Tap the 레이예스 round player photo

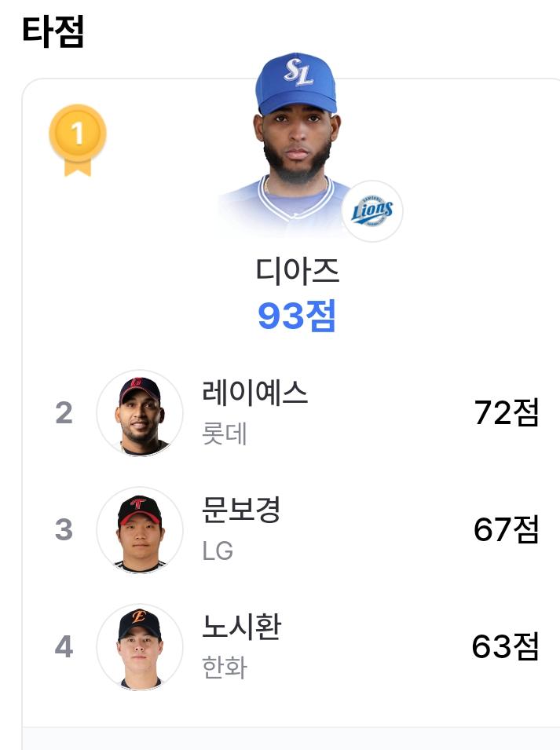[x=140, y=413]
